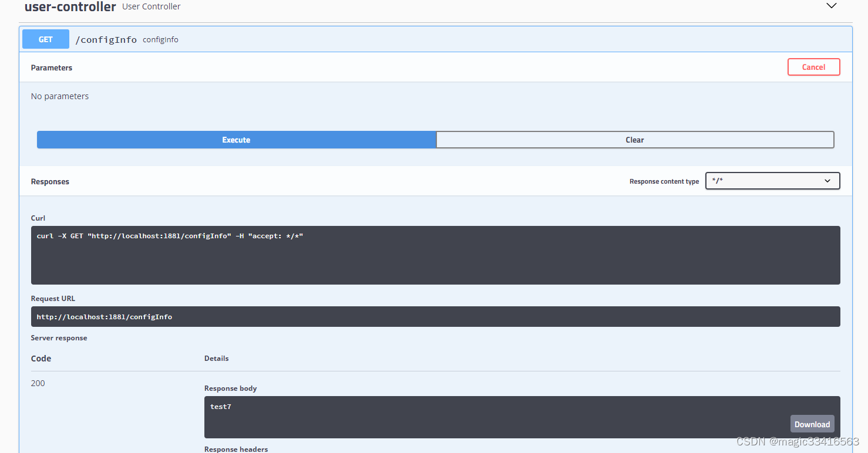Collapse the user-controller section chevron
The image size is (868, 453).
coord(832,6)
